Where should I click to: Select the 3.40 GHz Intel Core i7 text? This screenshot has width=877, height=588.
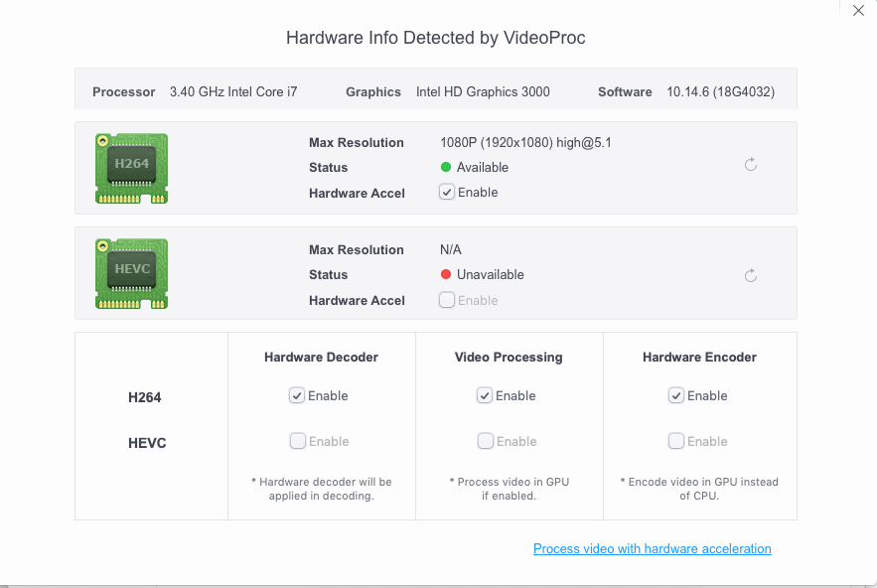233,91
